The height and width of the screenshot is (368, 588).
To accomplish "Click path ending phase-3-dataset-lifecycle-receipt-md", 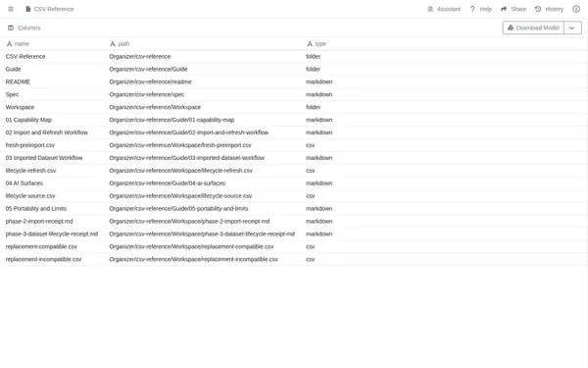I will (202, 234).
